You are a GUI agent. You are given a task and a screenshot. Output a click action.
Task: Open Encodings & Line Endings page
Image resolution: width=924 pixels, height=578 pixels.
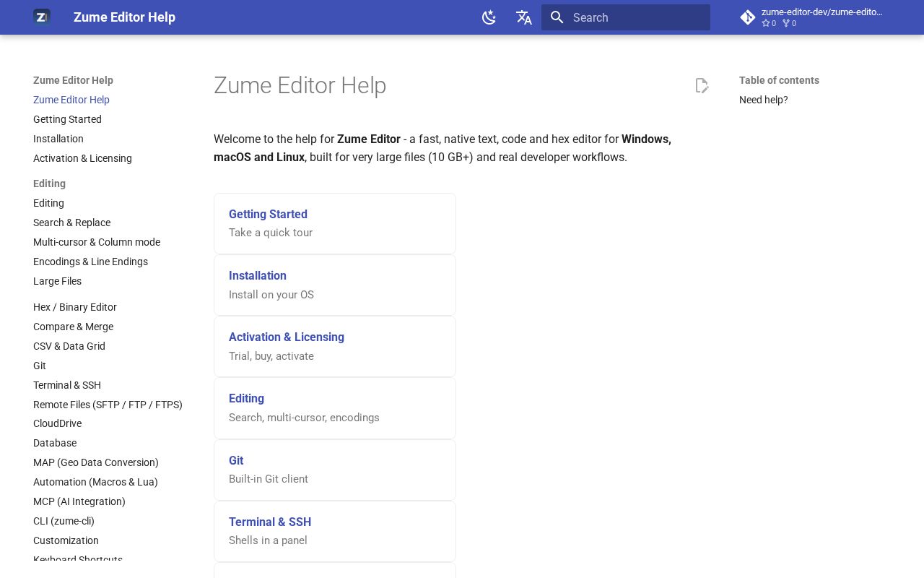click(90, 262)
